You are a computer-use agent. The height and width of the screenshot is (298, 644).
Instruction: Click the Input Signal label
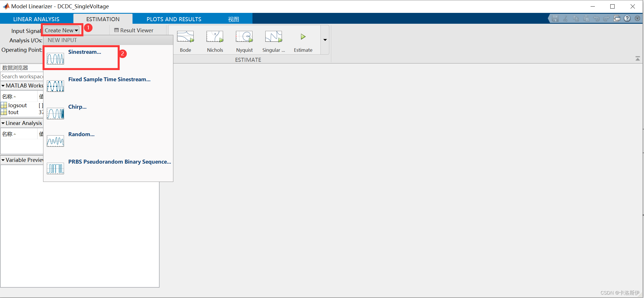pyautogui.click(x=26, y=31)
